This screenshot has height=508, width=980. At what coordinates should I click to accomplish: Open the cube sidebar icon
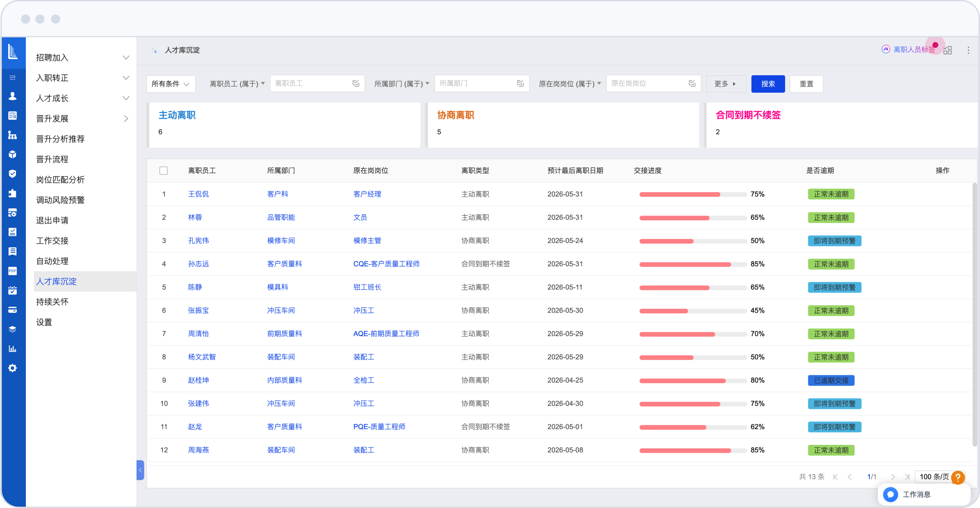coord(12,154)
